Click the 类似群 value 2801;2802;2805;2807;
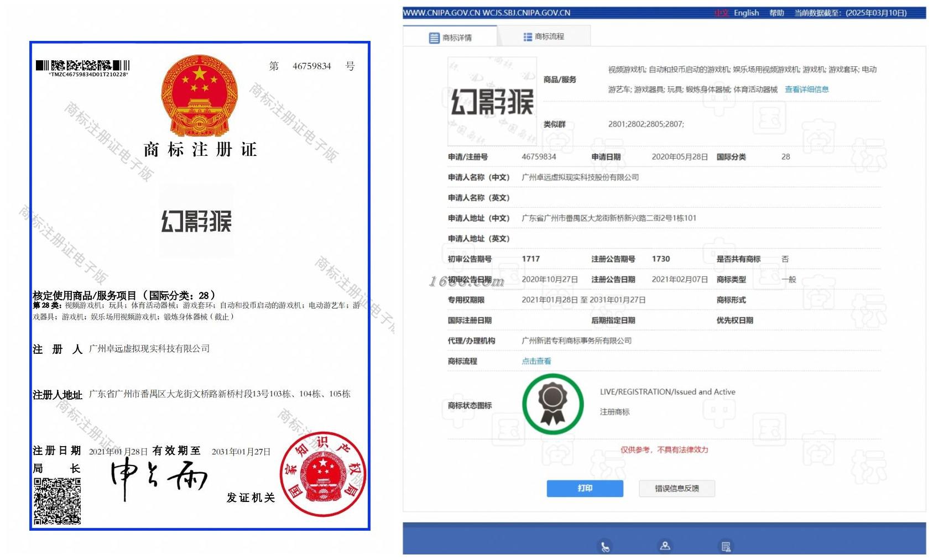Screen dimensions: 933x560 coord(646,124)
